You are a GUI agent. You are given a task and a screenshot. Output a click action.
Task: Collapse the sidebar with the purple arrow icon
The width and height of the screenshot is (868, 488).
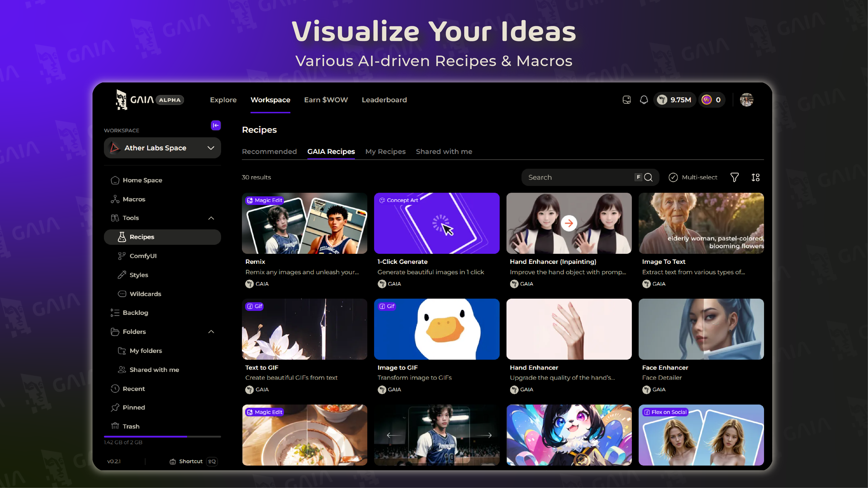[216, 125]
